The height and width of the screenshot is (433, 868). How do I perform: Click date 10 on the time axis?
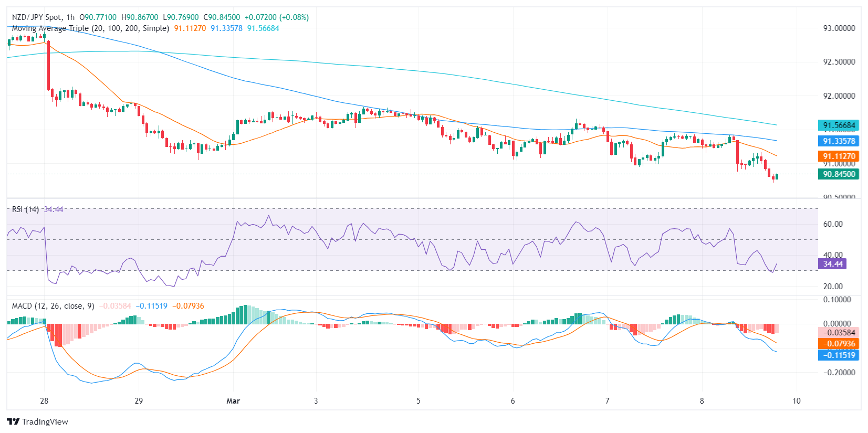click(797, 401)
